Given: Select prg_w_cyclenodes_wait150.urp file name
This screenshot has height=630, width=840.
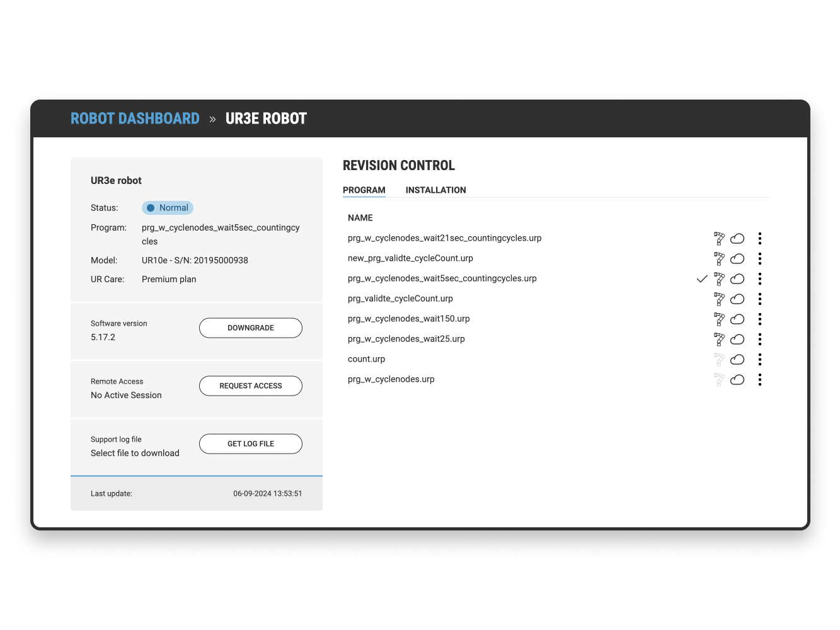Looking at the screenshot, I should tap(409, 319).
